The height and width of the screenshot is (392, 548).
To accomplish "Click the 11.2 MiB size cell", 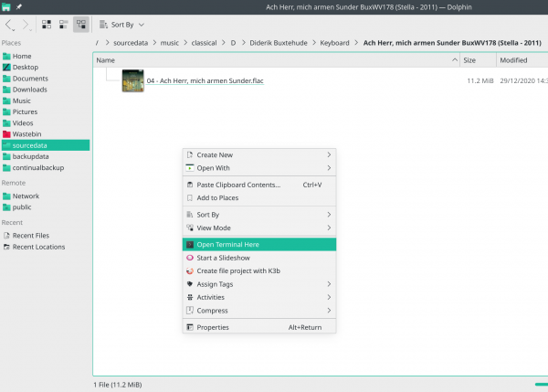I will point(480,80).
